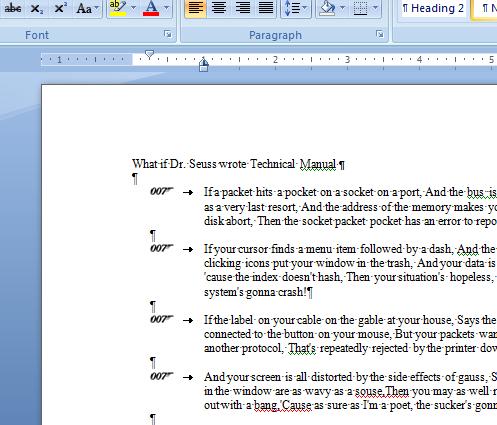The image size is (497, 425).
Task: Select hanging indent marker on ruler
Action: [x=204, y=62]
